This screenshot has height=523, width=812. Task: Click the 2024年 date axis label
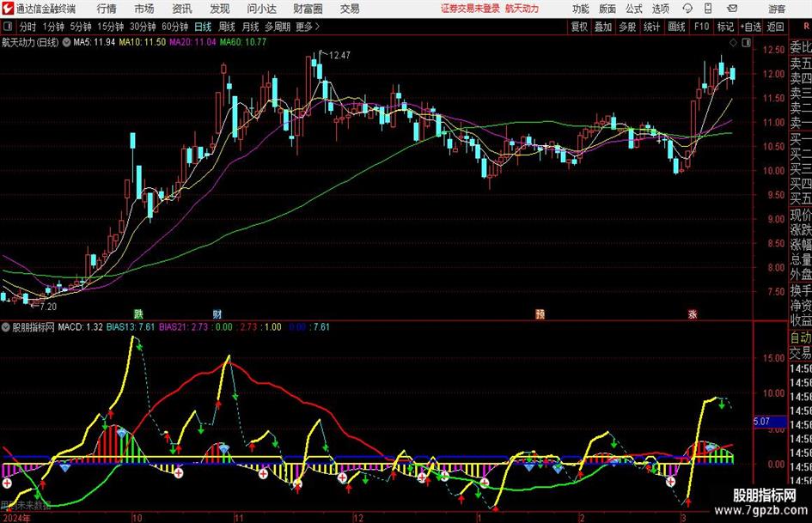[x=16, y=518]
